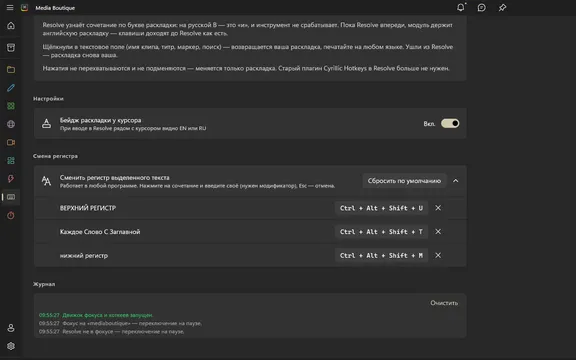Edit the Ctrl + Alt + Shift + M hotkey
The width and height of the screenshot is (576, 360).
(381, 255)
